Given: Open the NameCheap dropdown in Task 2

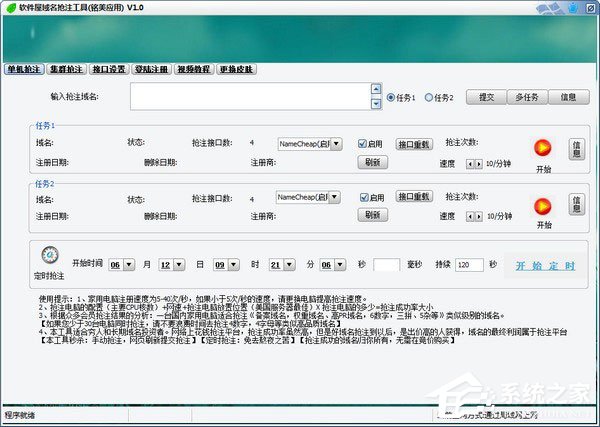Looking at the screenshot, I should pos(335,197).
